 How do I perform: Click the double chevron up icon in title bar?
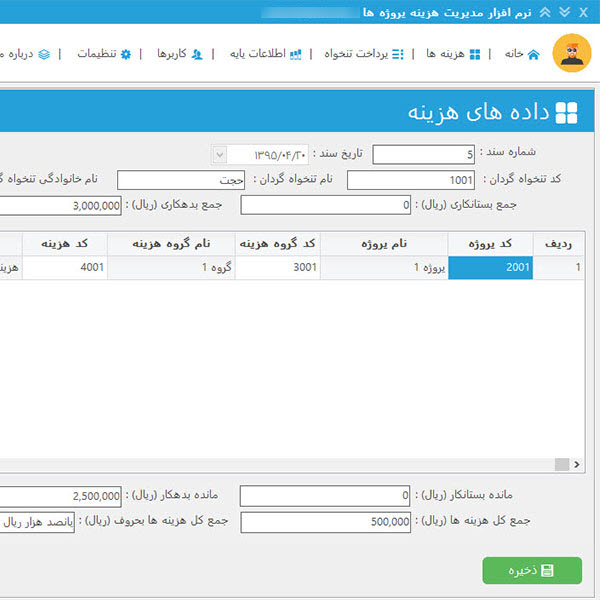[x=544, y=12]
